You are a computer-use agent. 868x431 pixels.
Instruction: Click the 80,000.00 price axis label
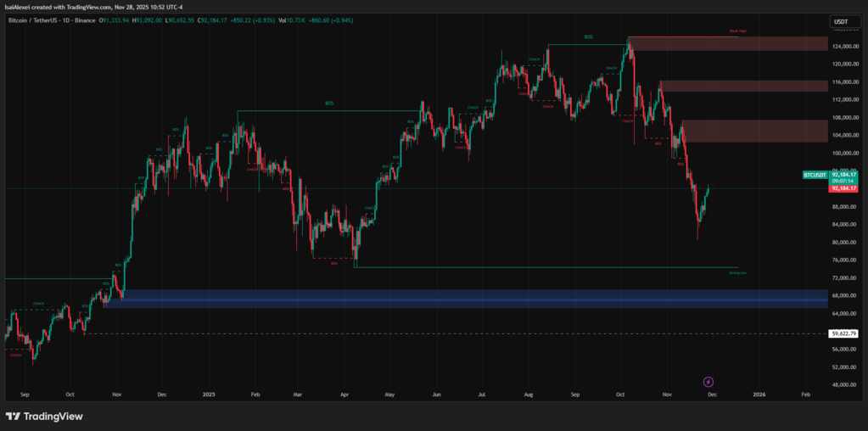pyautogui.click(x=845, y=243)
